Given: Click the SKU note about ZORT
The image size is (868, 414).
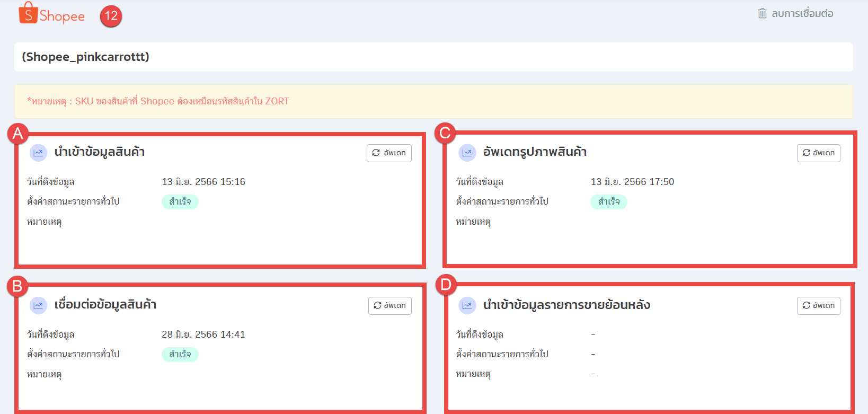Looking at the screenshot, I should (158, 101).
